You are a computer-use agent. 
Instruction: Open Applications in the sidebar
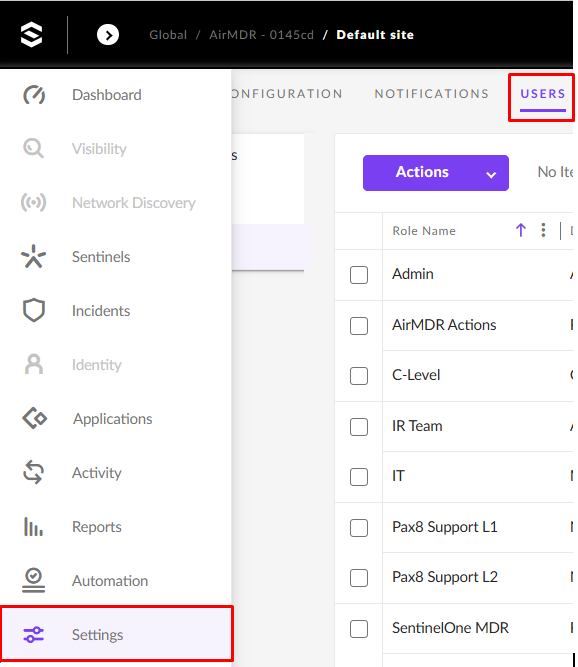[112, 419]
